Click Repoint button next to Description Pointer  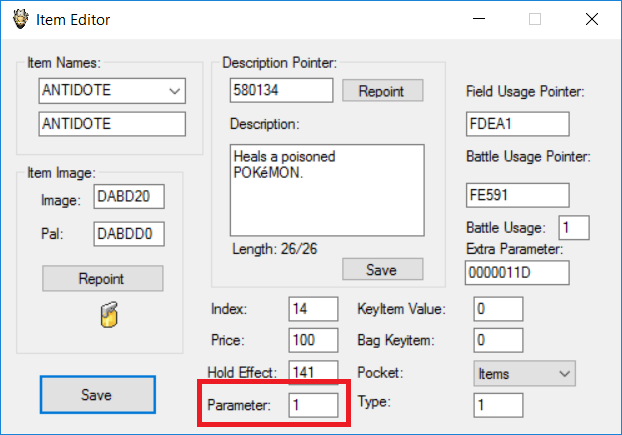click(383, 91)
